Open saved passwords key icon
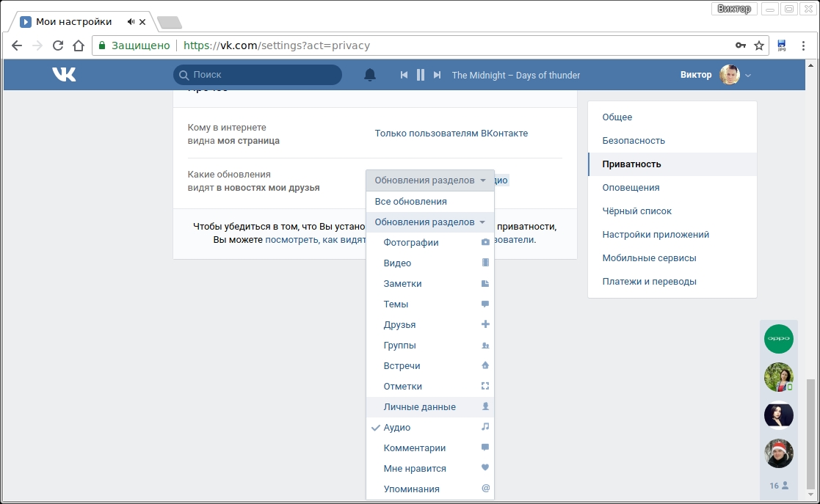Screen dimensions: 820x504 [x=741, y=45]
